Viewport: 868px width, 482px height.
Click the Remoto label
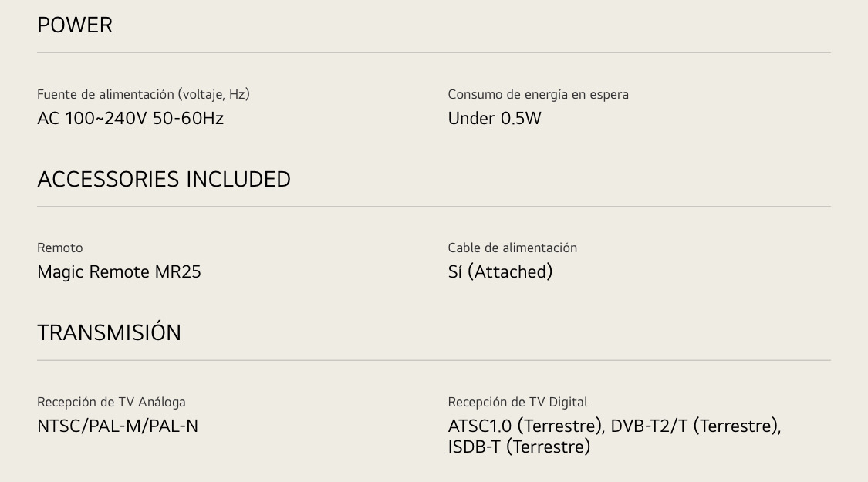click(x=59, y=248)
